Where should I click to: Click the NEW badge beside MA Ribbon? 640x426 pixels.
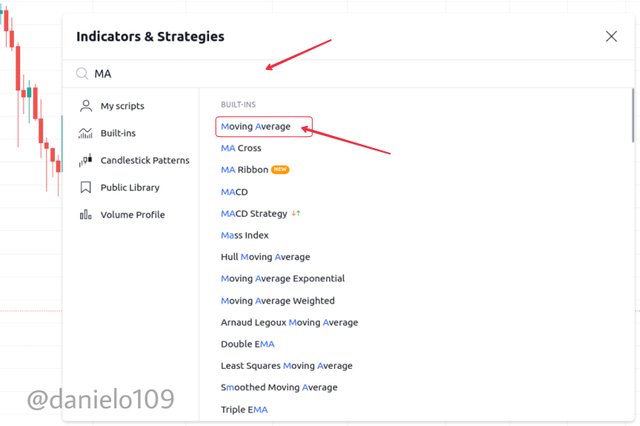point(280,169)
